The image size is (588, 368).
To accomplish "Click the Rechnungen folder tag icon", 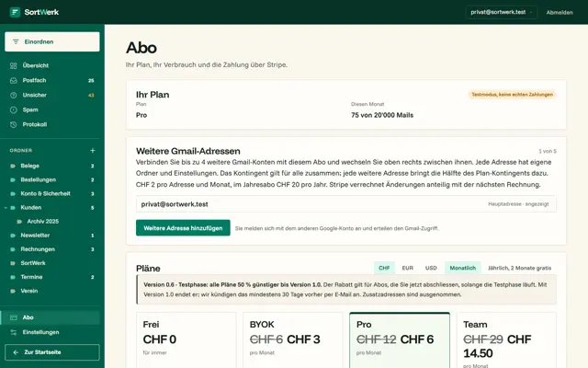I will 13,249.
